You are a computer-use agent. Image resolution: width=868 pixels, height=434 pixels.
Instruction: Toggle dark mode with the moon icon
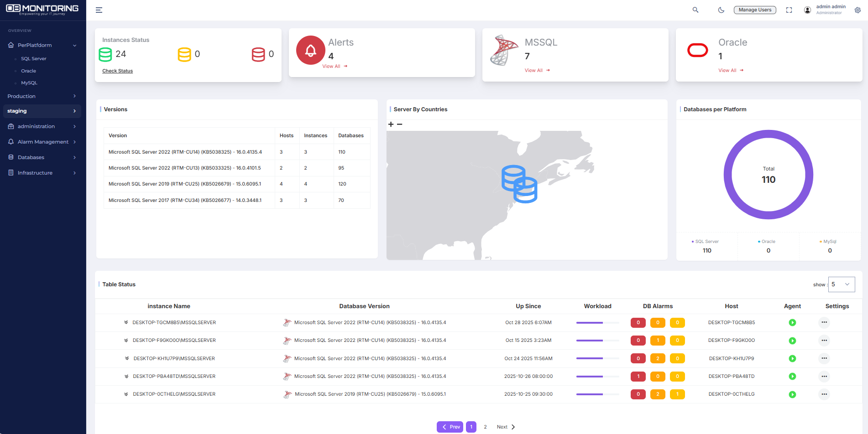[x=721, y=10]
